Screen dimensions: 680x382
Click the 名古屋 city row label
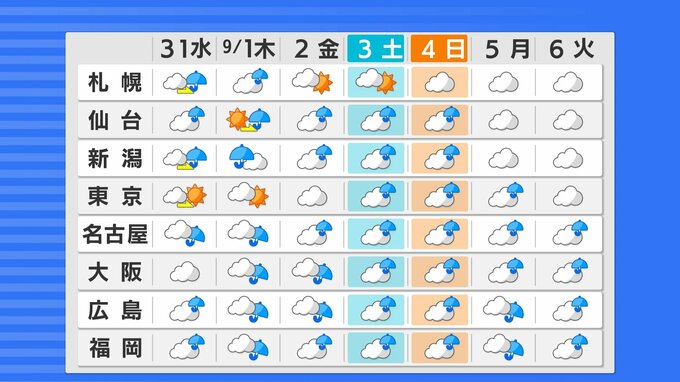coord(115,234)
